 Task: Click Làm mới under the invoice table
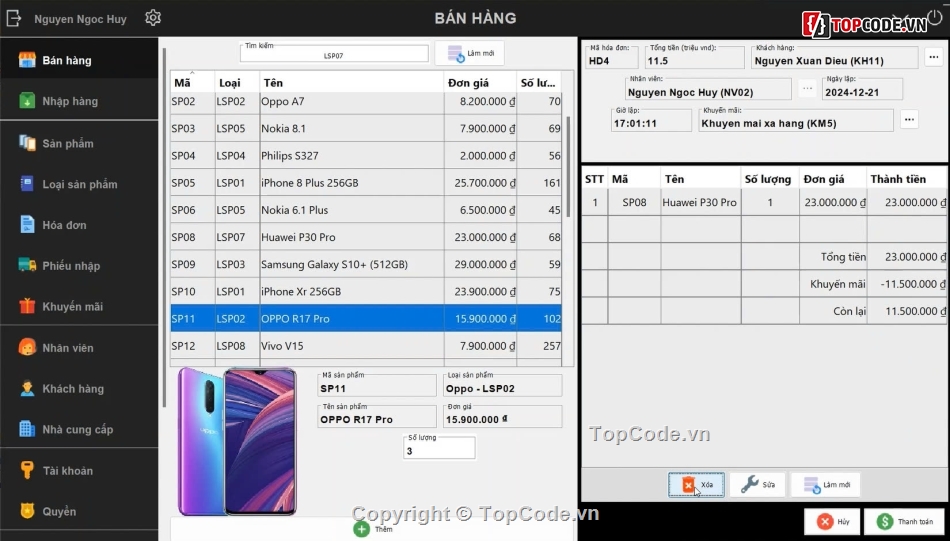[x=826, y=485]
